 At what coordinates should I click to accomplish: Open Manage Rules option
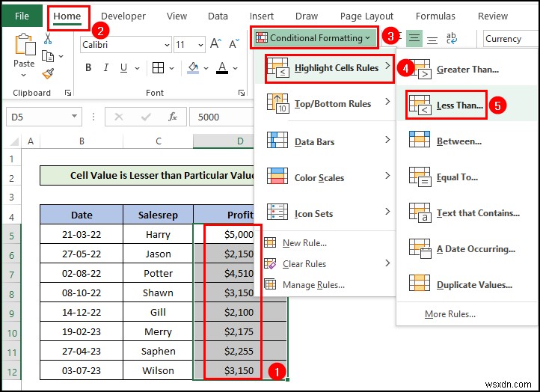coord(326,284)
